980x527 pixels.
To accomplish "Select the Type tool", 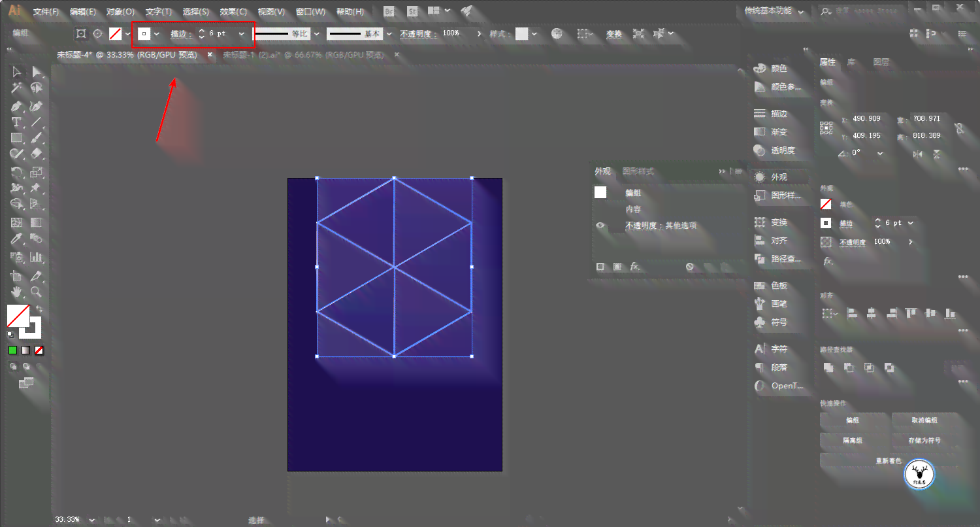I will click(17, 122).
